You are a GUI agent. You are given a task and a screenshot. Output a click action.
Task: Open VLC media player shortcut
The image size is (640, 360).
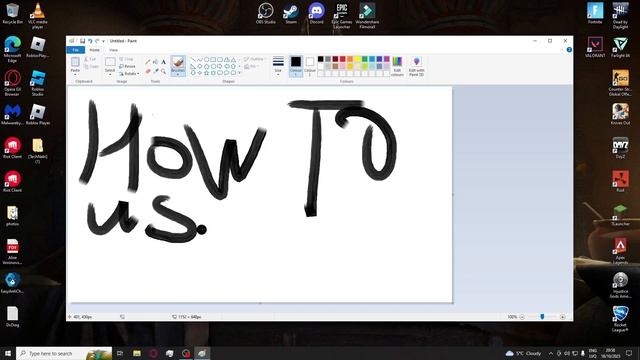point(38,16)
